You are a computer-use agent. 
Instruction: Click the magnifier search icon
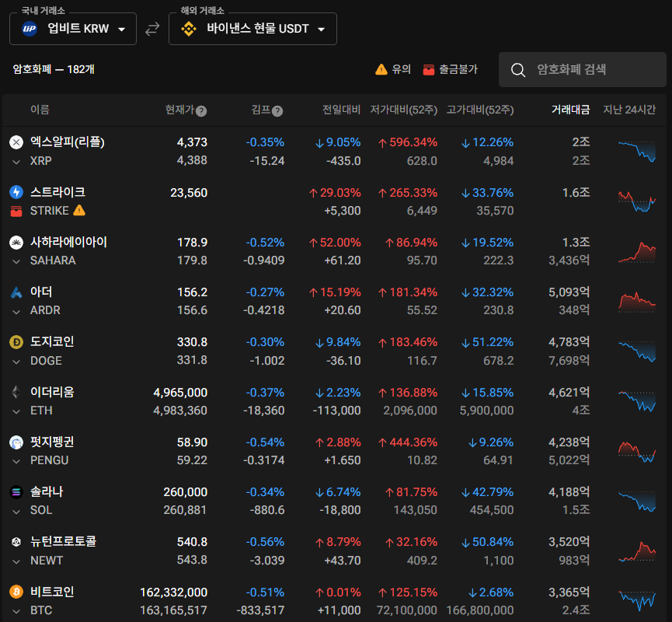tap(518, 70)
